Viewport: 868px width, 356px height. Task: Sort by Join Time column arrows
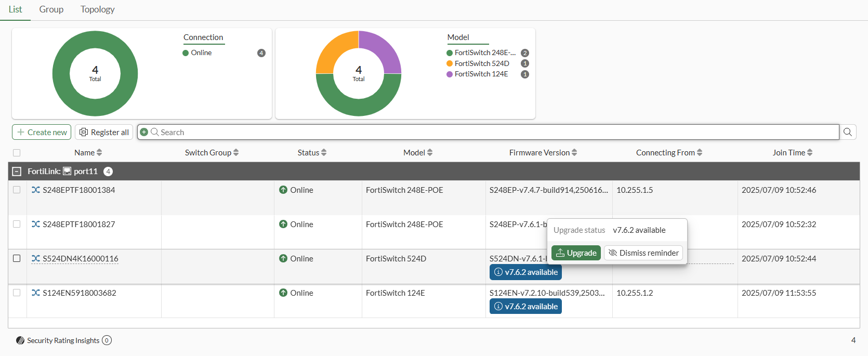click(810, 152)
